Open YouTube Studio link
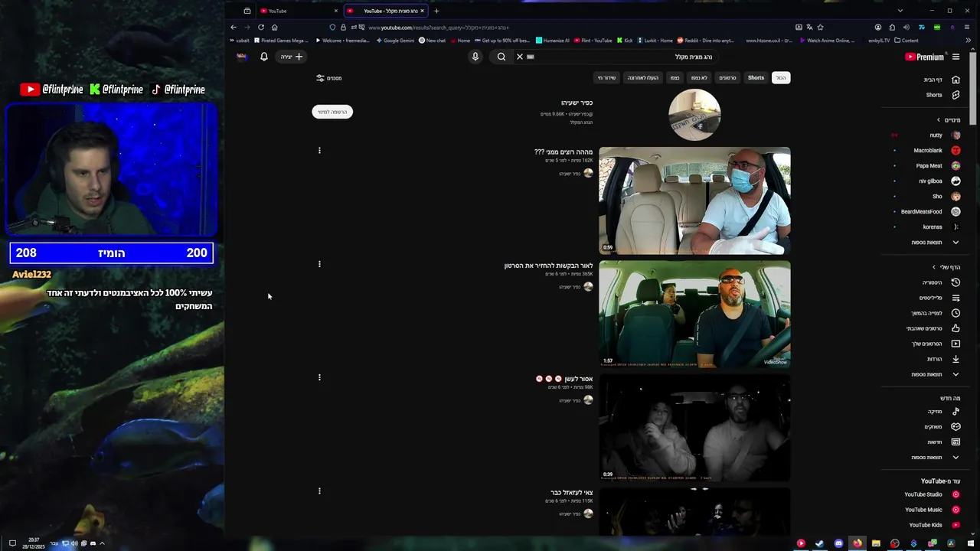 pos(931,494)
